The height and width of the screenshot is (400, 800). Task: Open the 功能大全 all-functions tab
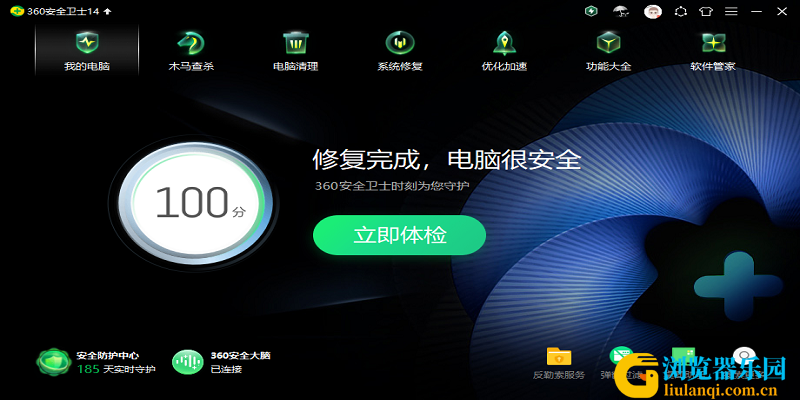[608, 51]
